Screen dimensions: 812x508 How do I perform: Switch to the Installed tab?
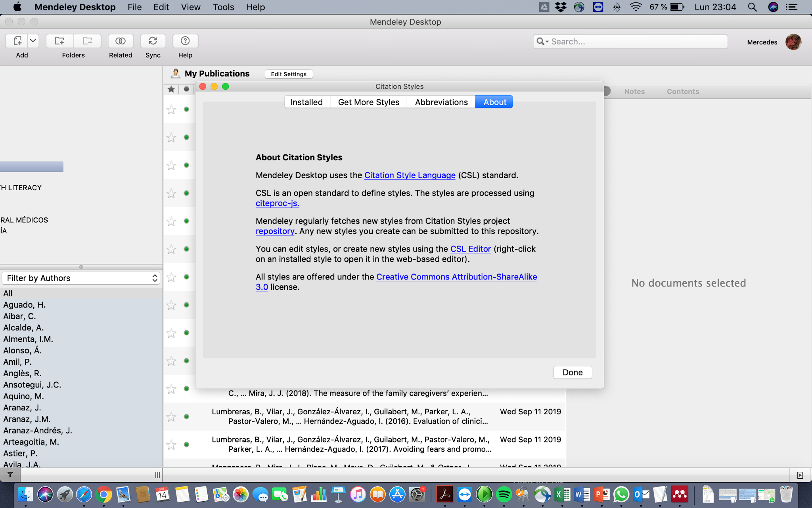306,102
